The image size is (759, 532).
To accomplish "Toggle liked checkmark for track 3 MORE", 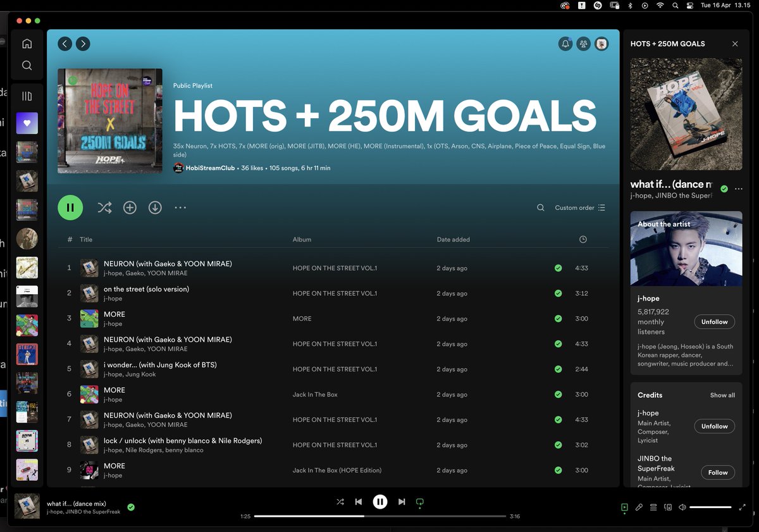I will click(558, 319).
